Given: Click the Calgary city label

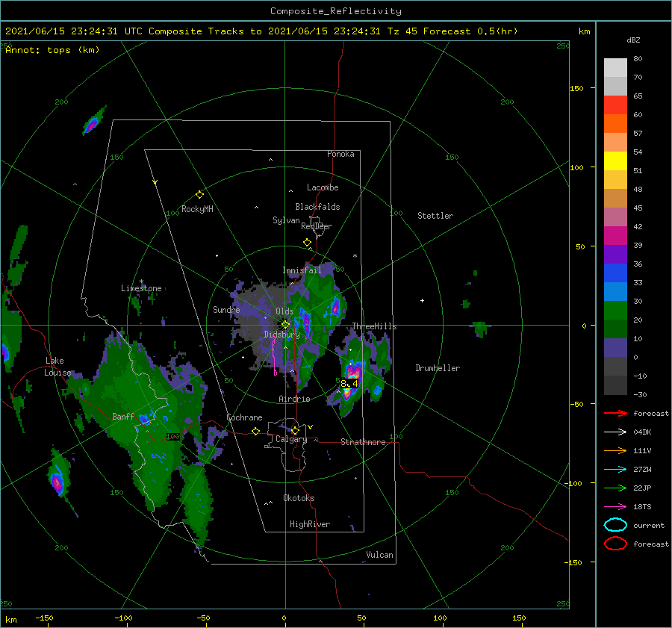Looking at the screenshot, I should tap(291, 439).
